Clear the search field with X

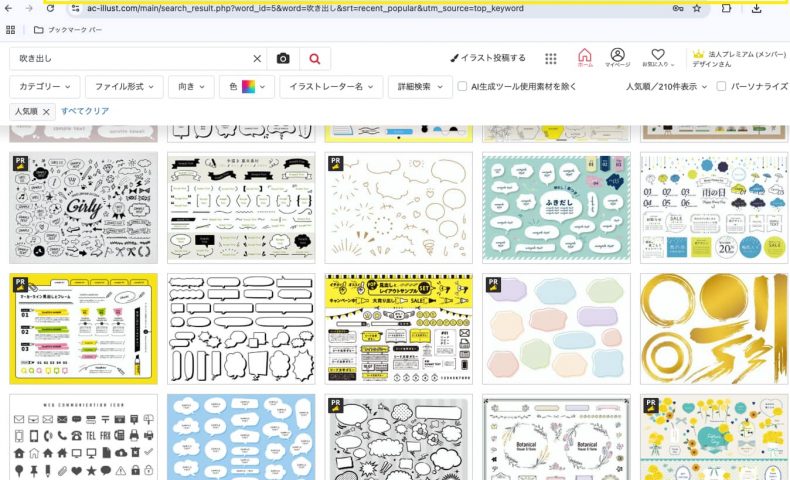pos(257,58)
